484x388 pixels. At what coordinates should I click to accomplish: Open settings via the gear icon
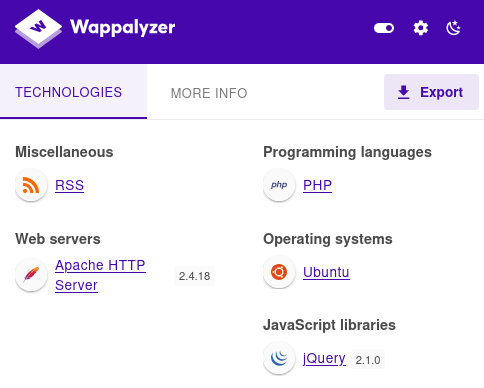coord(421,28)
